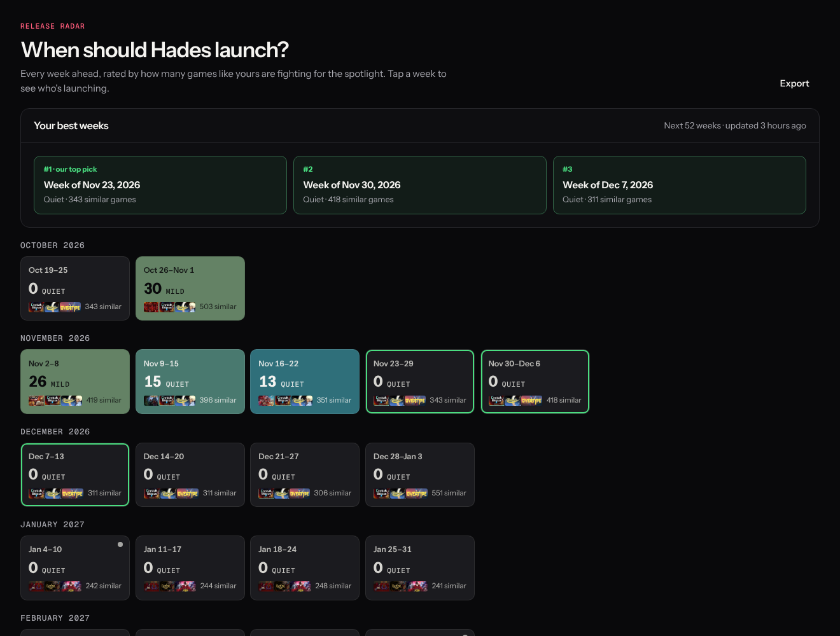The width and height of the screenshot is (840, 636).
Task: Click the '306 similar' count text
Action: tap(332, 493)
